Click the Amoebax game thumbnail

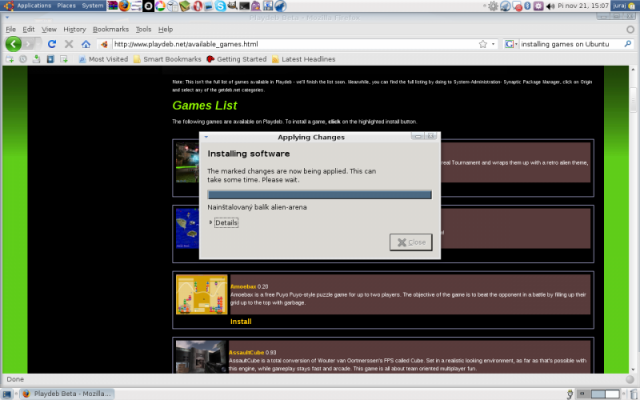(x=202, y=294)
